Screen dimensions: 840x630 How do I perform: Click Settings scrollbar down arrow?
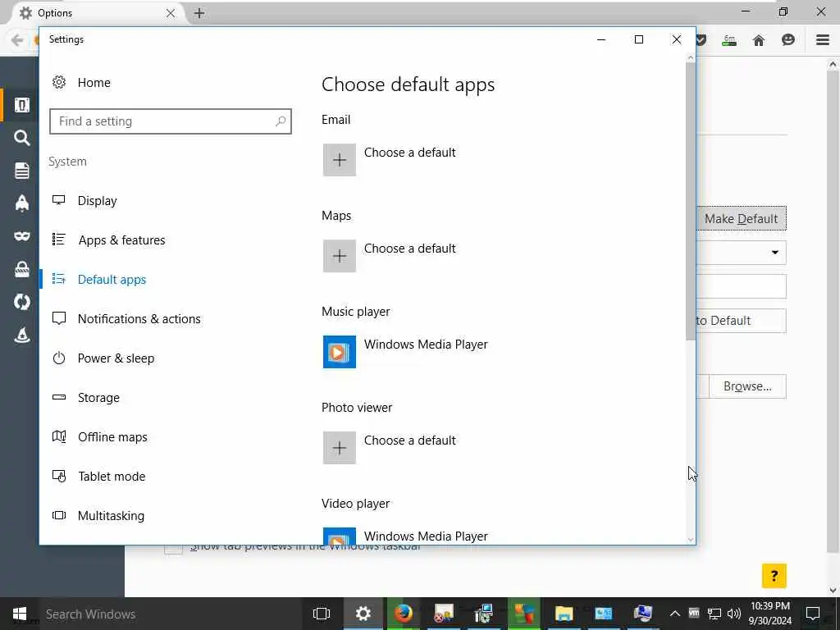point(690,540)
